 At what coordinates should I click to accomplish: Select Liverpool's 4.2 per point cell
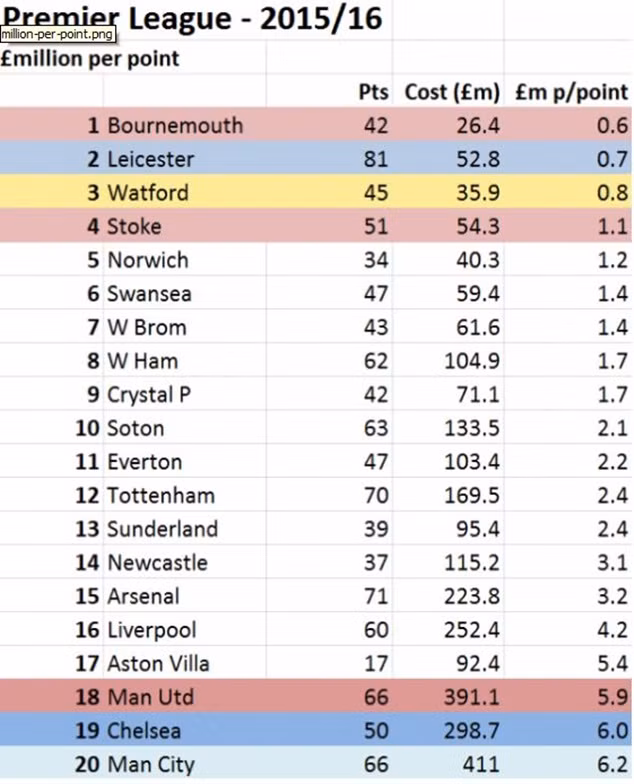point(612,630)
